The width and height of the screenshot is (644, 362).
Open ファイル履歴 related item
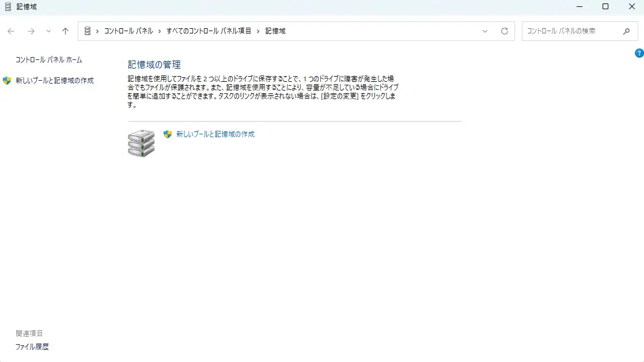pos(32,347)
